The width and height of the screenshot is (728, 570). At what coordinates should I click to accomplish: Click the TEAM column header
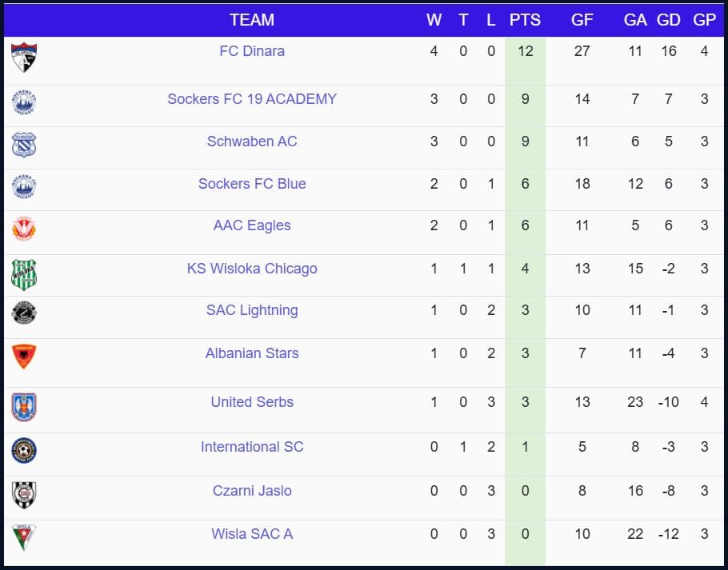click(x=252, y=20)
